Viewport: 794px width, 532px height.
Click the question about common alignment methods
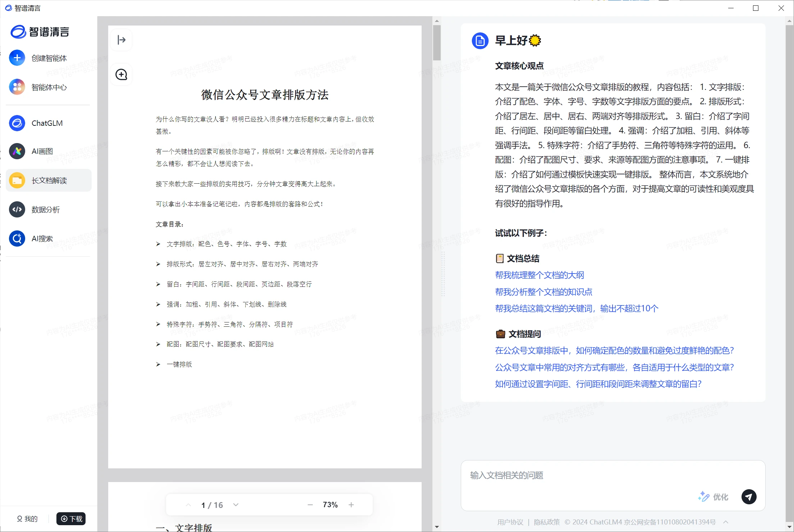(x=614, y=367)
